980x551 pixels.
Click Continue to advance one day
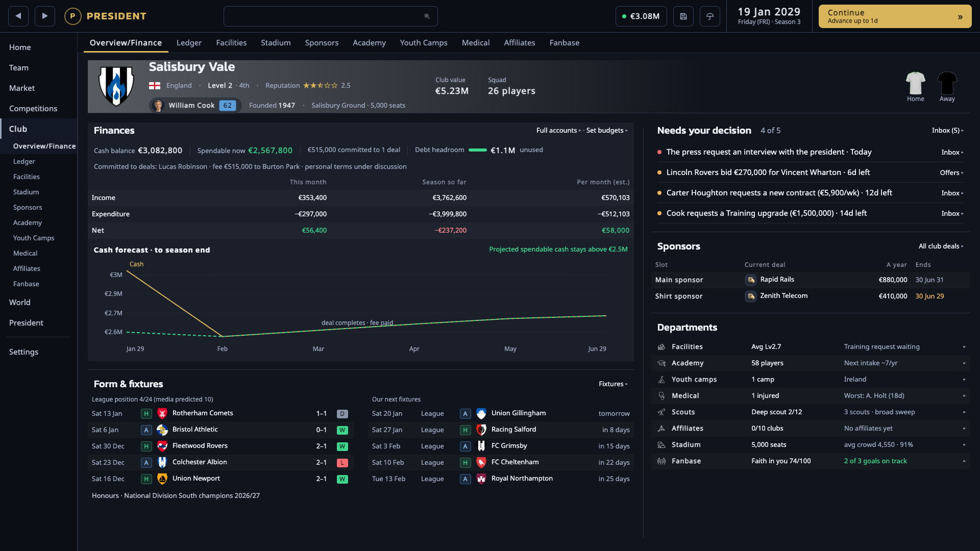895,16
